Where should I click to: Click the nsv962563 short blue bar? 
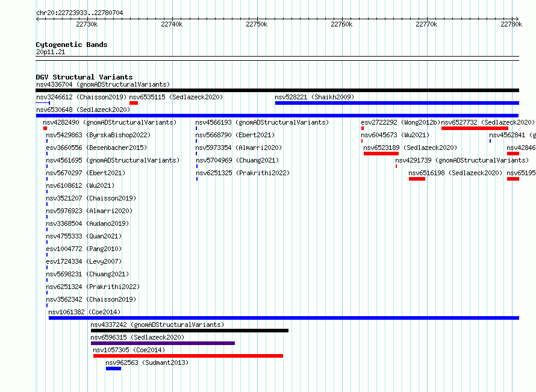113,369
